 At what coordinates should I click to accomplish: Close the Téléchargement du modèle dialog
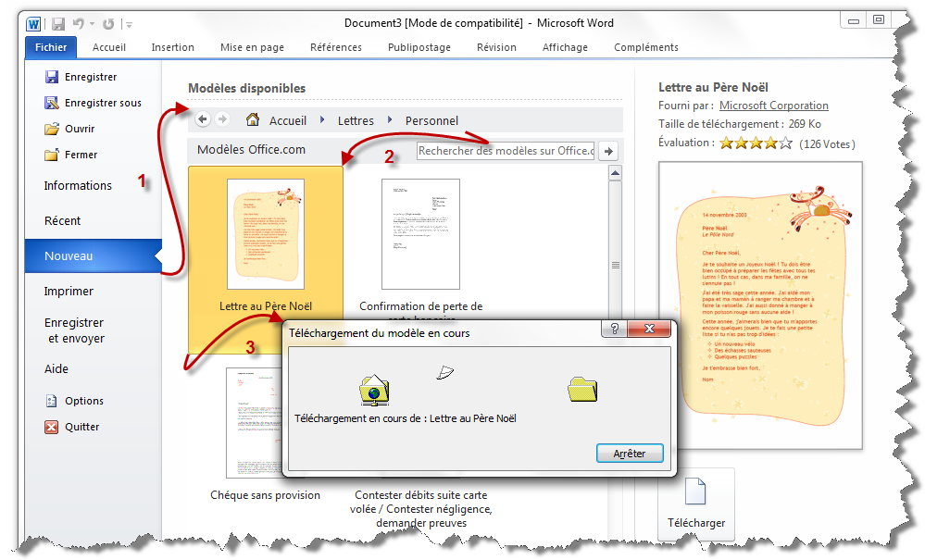click(649, 329)
